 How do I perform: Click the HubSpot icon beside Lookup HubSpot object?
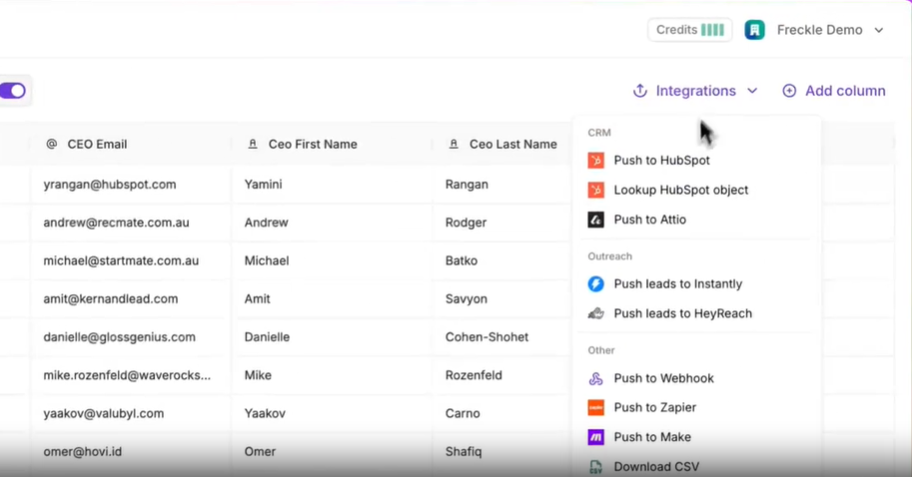point(596,190)
